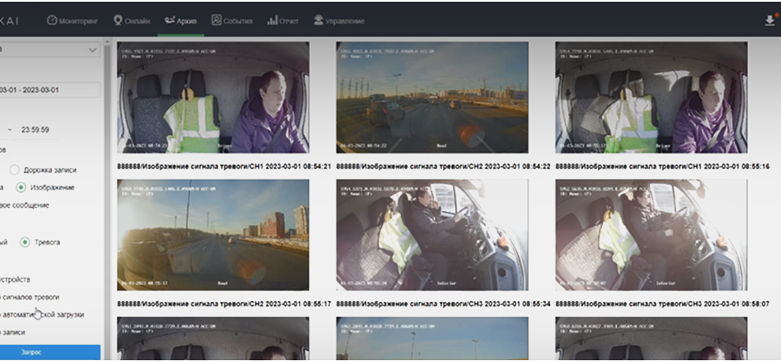
Task: Click the Архив icon
Action: [x=169, y=20]
